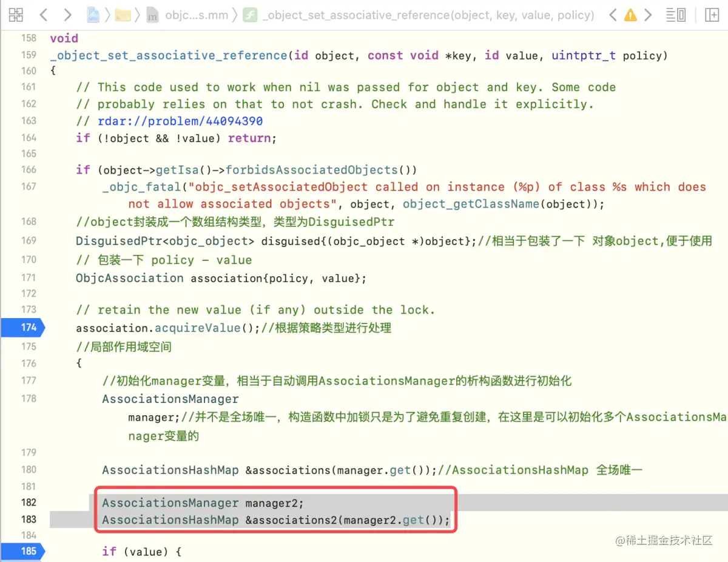Go forward with the right arrow
This screenshot has width=728, height=562.
coord(67,15)
